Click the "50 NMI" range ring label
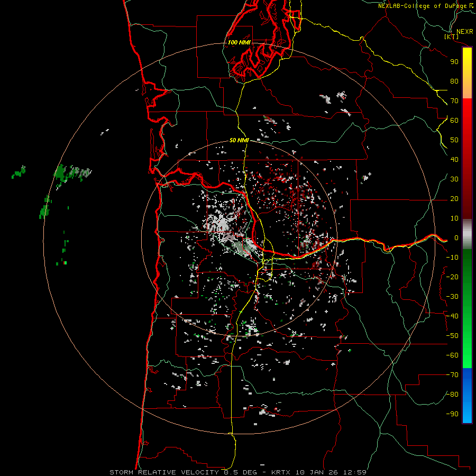 click(239, 140)
